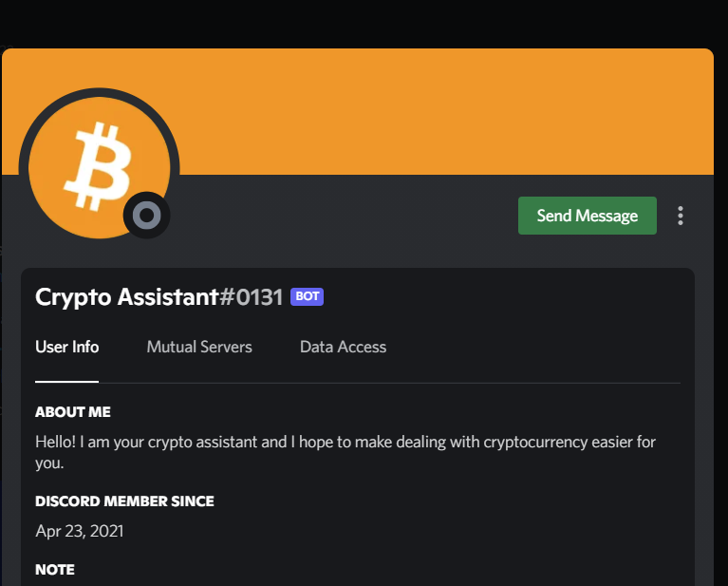Click the BOT badge beside the username
Screen dimensions: 728x586
(308, 296)
